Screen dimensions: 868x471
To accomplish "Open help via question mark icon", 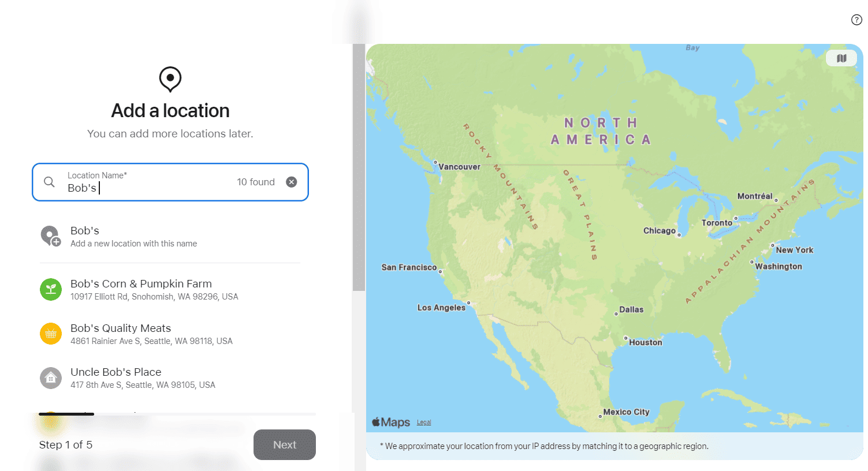I will 856,20.
